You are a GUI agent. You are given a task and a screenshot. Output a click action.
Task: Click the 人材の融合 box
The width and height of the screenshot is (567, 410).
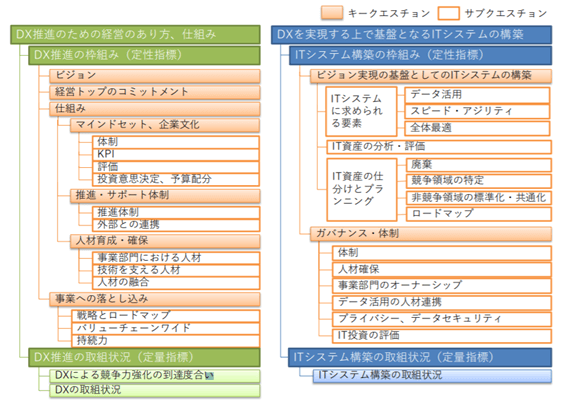[x=176, y=282]
